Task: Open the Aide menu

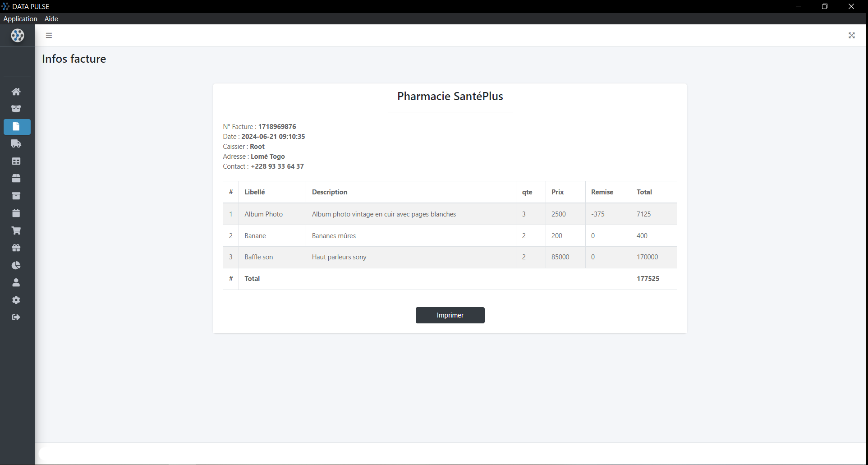Action: [x=51, y=18]
